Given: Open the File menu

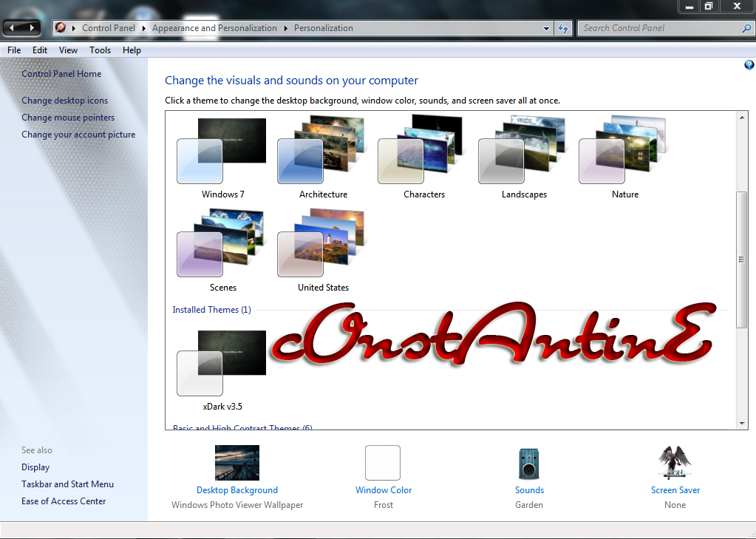Looking at the screenshot, I should [14, 50].
